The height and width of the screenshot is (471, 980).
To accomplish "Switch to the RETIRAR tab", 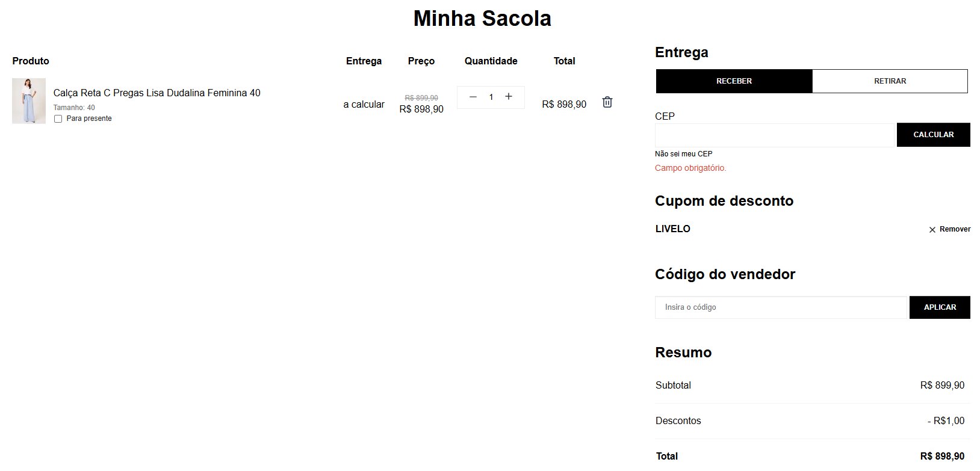I will 890,81.
